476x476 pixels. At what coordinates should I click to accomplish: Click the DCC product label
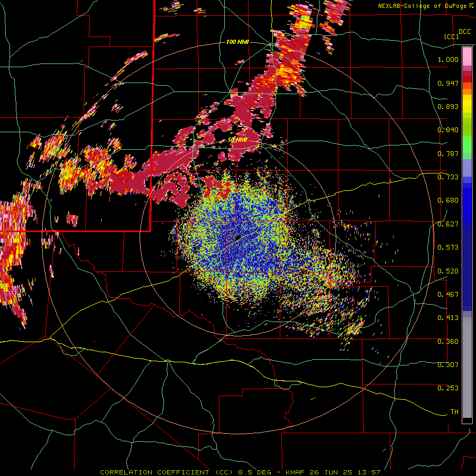(x=465, y=32)
